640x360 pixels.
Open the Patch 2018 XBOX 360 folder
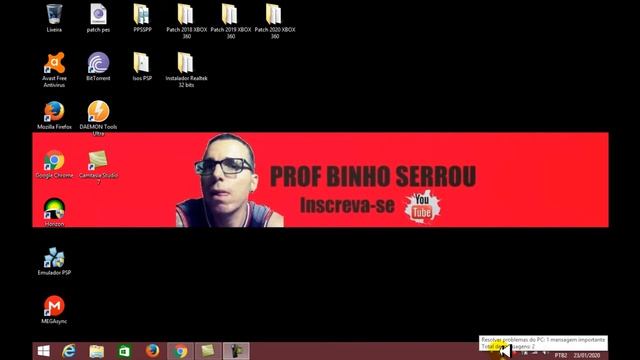(x=187, y=21)
